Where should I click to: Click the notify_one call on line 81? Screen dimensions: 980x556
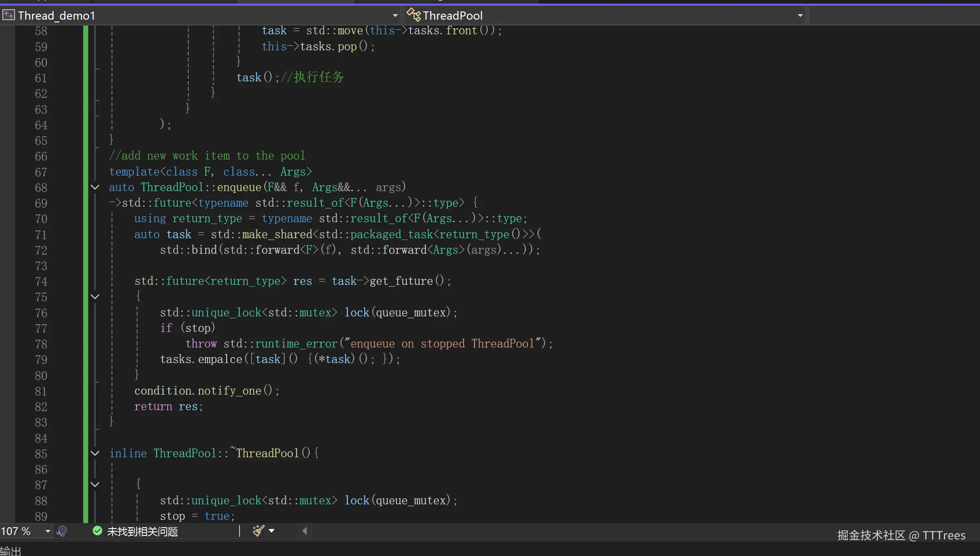click(x=229, y=391)
